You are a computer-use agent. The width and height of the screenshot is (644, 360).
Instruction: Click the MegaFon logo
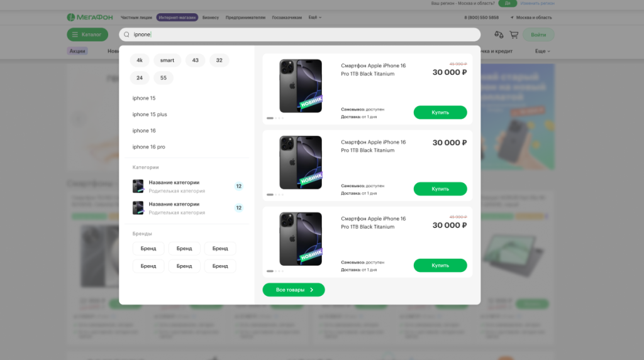pos(90,18)
